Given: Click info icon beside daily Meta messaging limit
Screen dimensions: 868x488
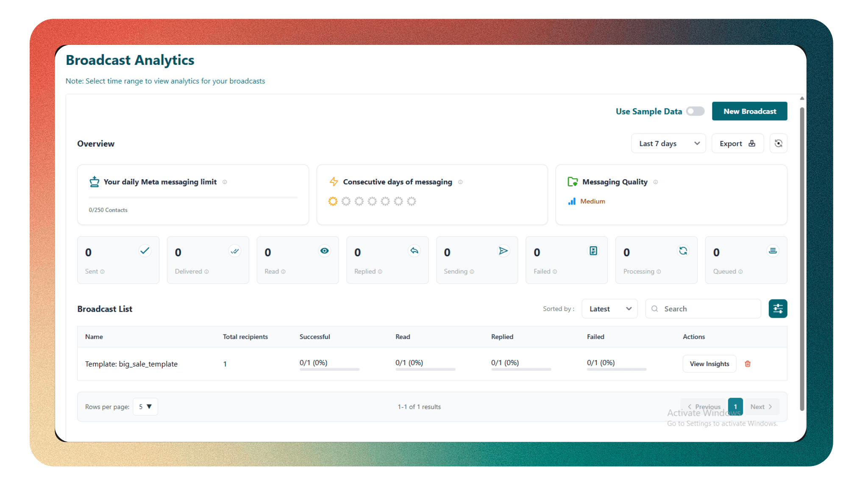Looking at the screenshot, I should pyautogui.click(x=225, y=182).
